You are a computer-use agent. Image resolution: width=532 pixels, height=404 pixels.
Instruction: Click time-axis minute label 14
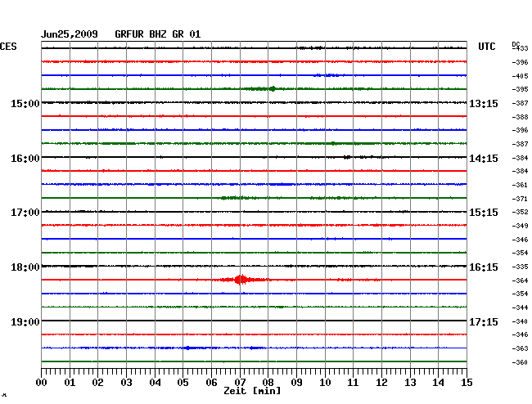[x=438, y=383]
